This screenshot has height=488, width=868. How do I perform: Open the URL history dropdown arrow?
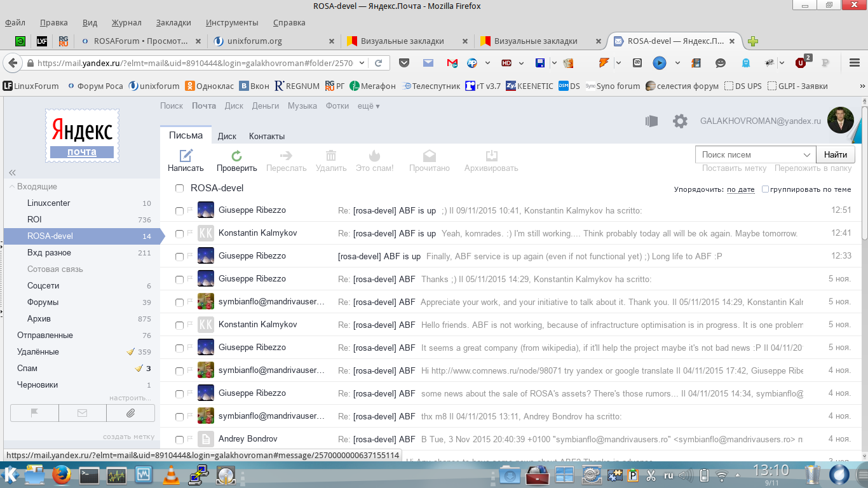pos(362,63)
